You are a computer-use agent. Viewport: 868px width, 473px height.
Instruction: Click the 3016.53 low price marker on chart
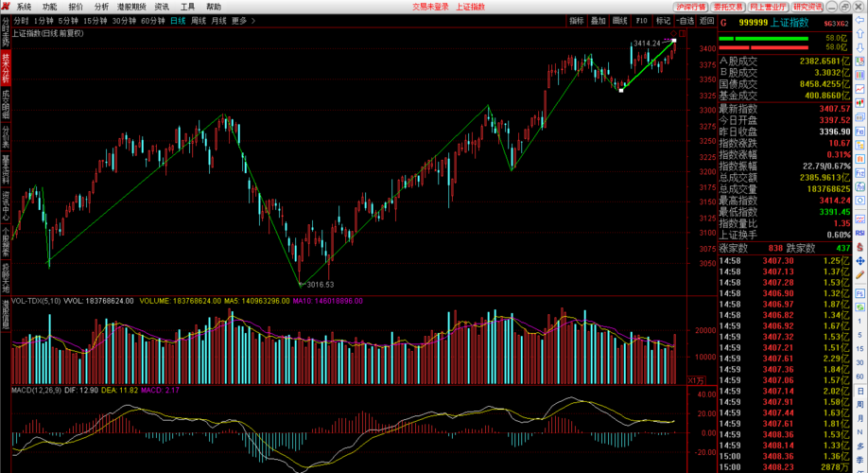click(x=320, y=285)
